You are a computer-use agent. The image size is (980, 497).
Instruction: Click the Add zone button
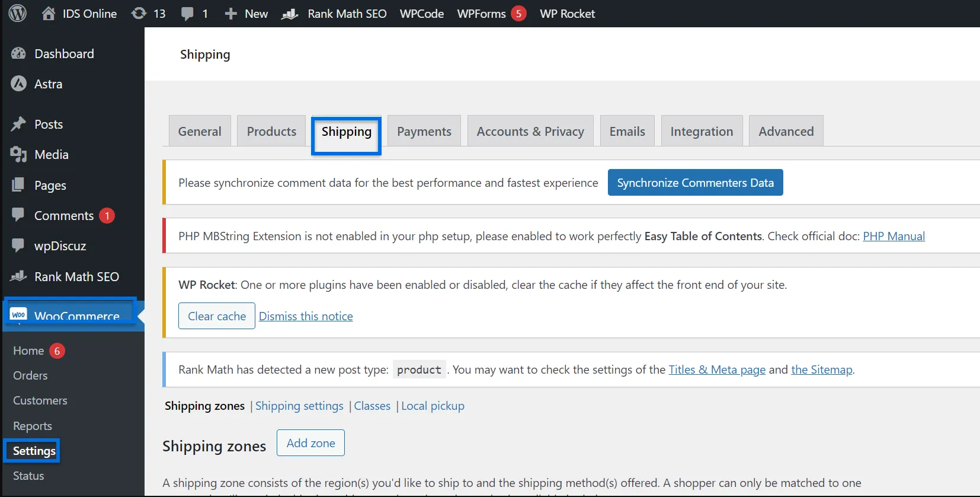[x=310, y=443]
